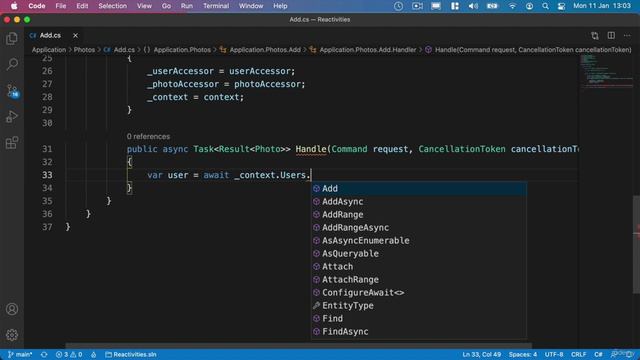Open the editor More Actions ellipsis

click(627, 36)
